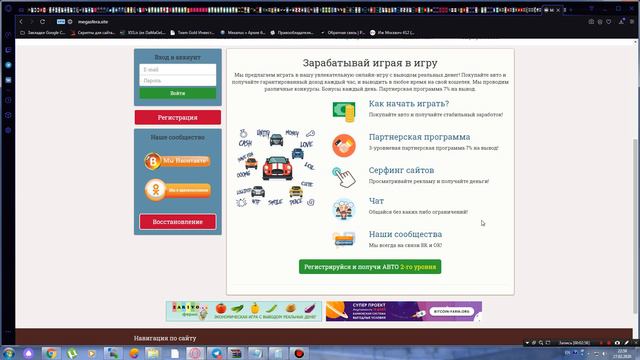The height and width of the screenshot is (360, 640).
Task: Open the 'Им Москвич 412' bookmark
Action: [392, 33]
